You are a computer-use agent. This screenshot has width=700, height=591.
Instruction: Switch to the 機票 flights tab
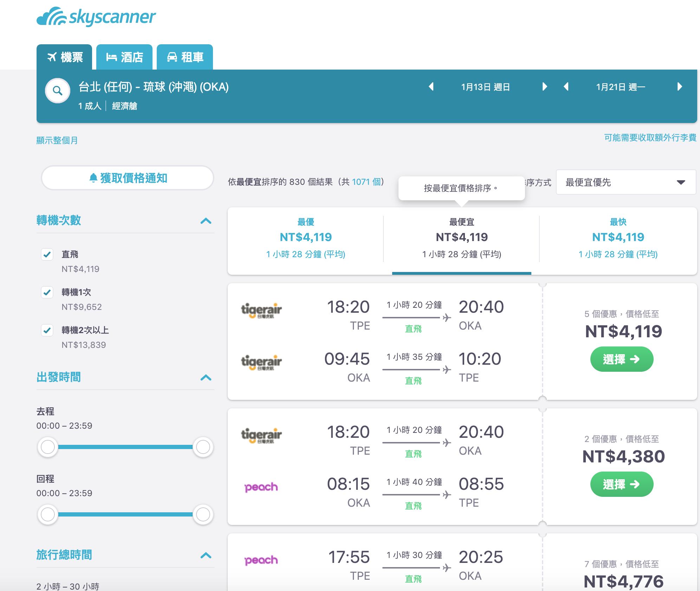[x=64, y=57]
